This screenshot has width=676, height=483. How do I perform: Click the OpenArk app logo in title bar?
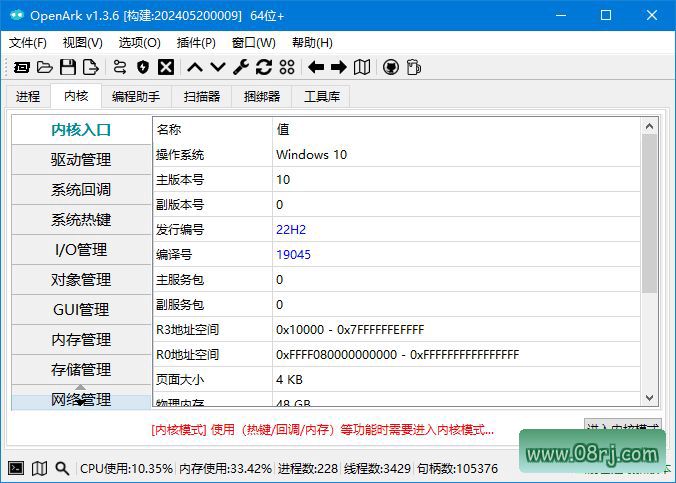tap(17, 15)
